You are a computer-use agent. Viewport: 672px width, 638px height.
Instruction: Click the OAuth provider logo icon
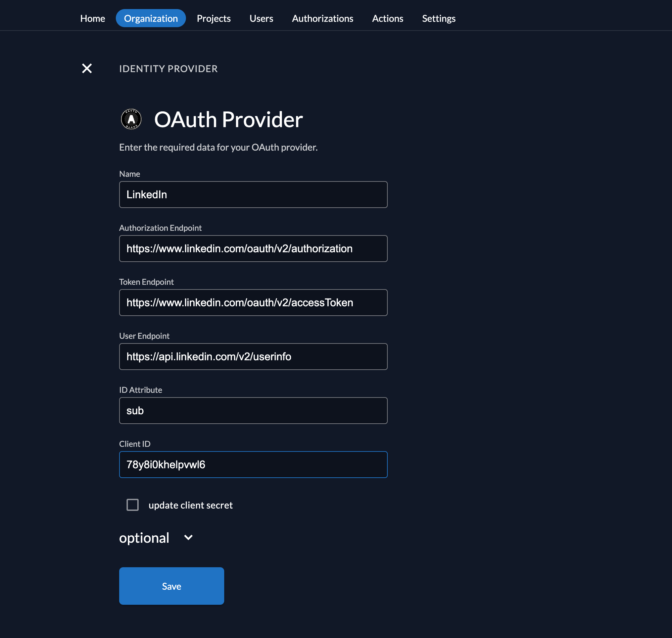[x=131, y=119]
